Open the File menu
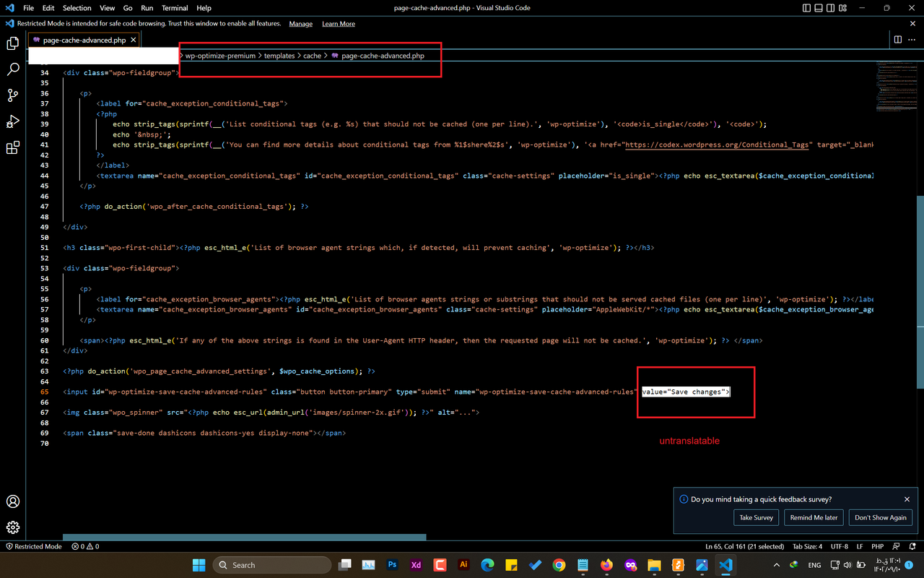This screenshot has width=924, height=578. [x=28, y=8]
